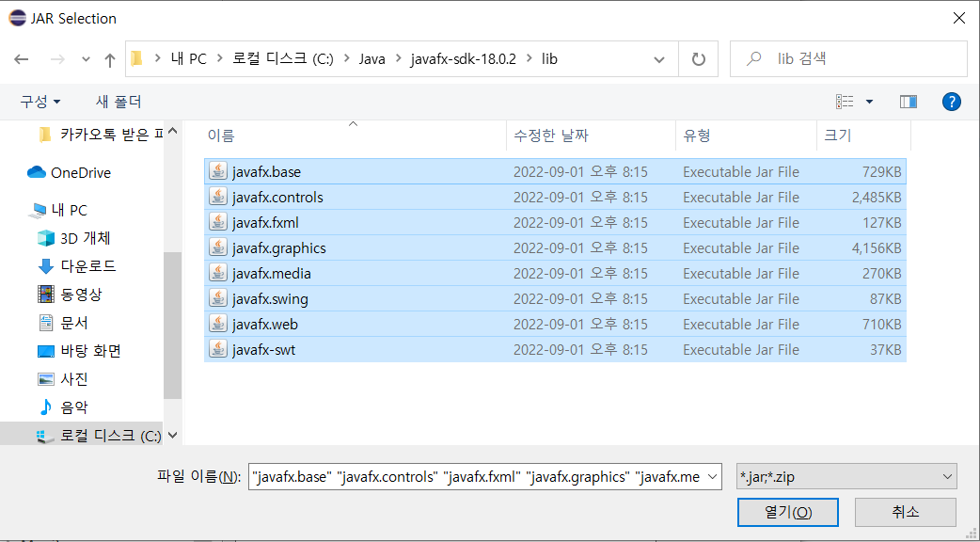This screenshot has width=980, height=542.
Task: Click the 4,156KB size cell
Action: 877,248
